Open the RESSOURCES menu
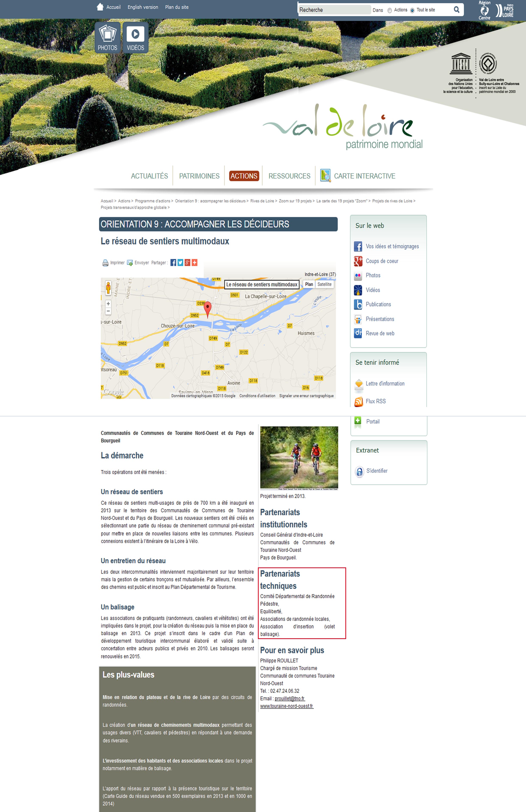This screenshot has height=812, width=526. pyautogui.click(x=289, y=176)
